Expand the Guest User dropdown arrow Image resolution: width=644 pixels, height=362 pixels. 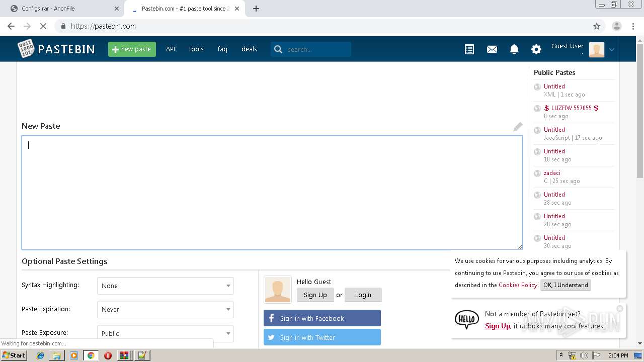(612, 49)
